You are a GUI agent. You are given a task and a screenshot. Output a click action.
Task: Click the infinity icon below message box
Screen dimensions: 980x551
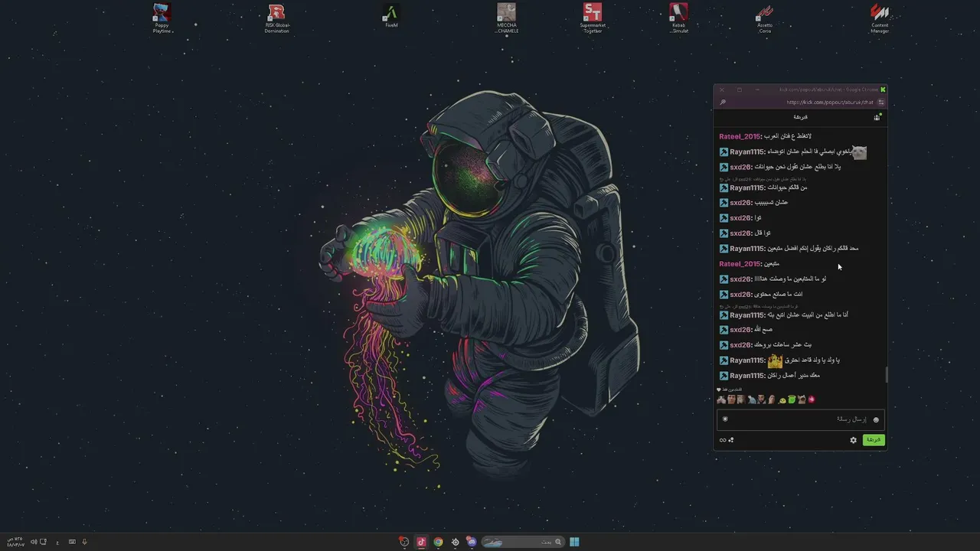722,440
